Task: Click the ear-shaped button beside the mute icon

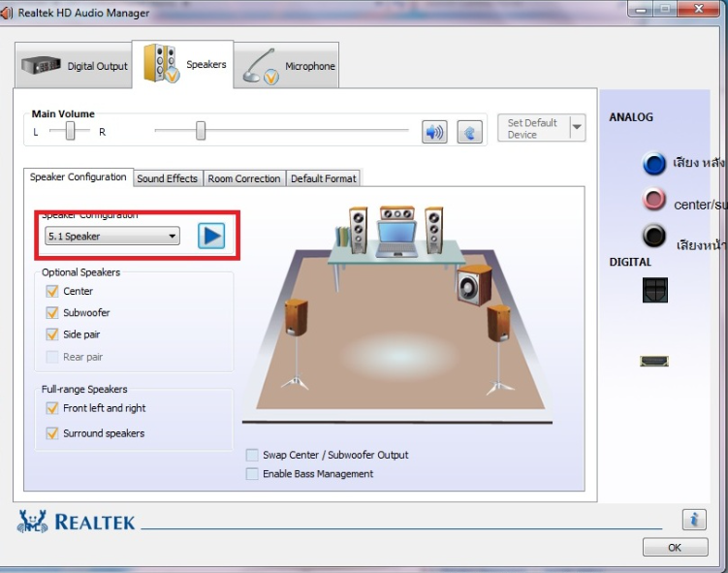Action: (469, 132)
